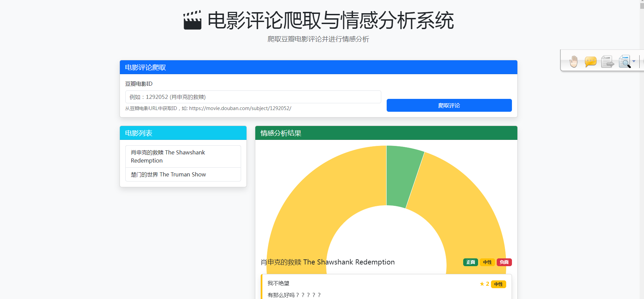This screenshot has width=644, height=299.
Task: Click the review text 有那么好吗？？？？？
Action: tap(294, 295)
